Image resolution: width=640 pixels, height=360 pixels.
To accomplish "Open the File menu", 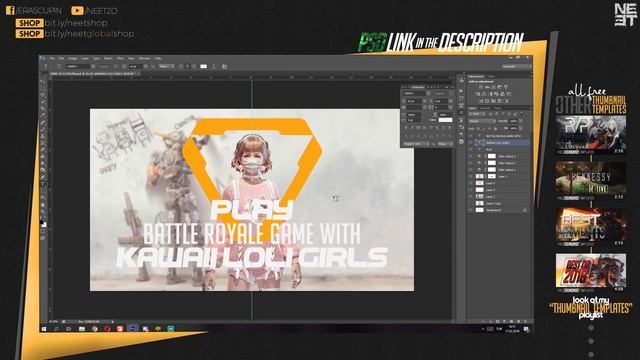I will (51, 58).
